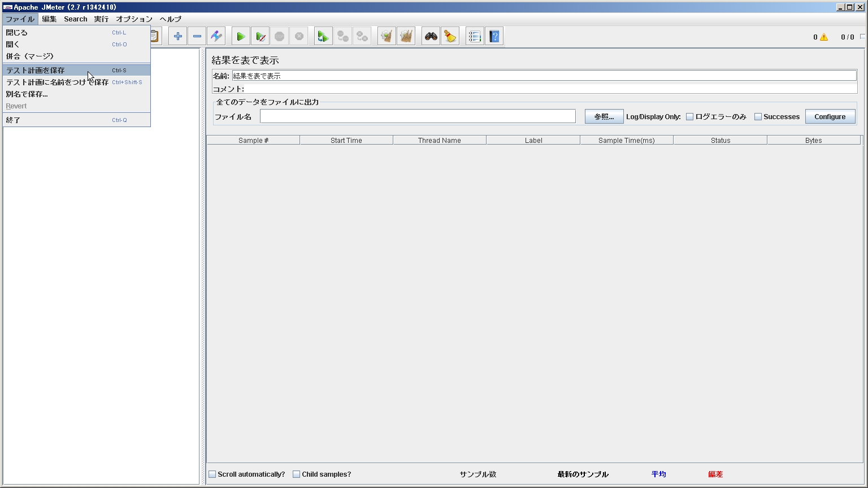Click the Log/Display Only: label
The width and height of the screenshot is (868, 488).
click(654, 117)
